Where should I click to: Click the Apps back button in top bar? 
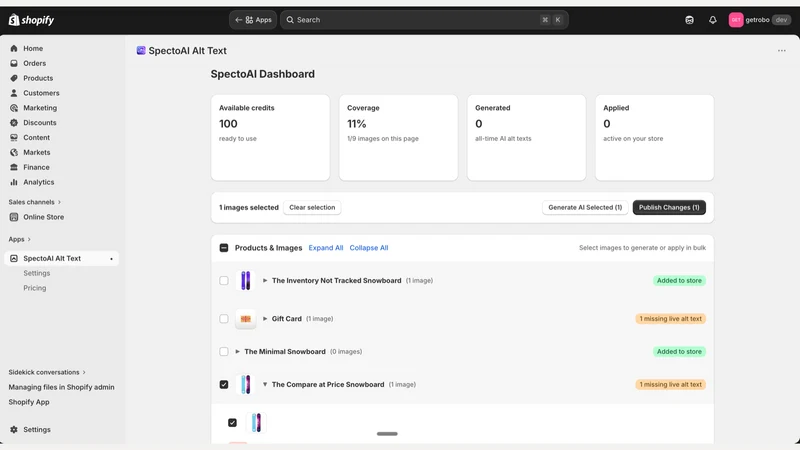(253, 20)
